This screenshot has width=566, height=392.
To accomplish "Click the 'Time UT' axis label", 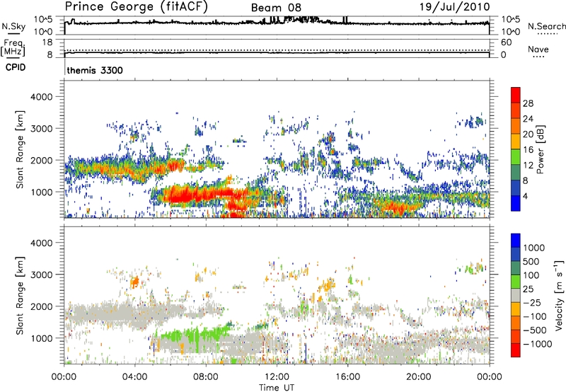I will (x=277, y=387).
